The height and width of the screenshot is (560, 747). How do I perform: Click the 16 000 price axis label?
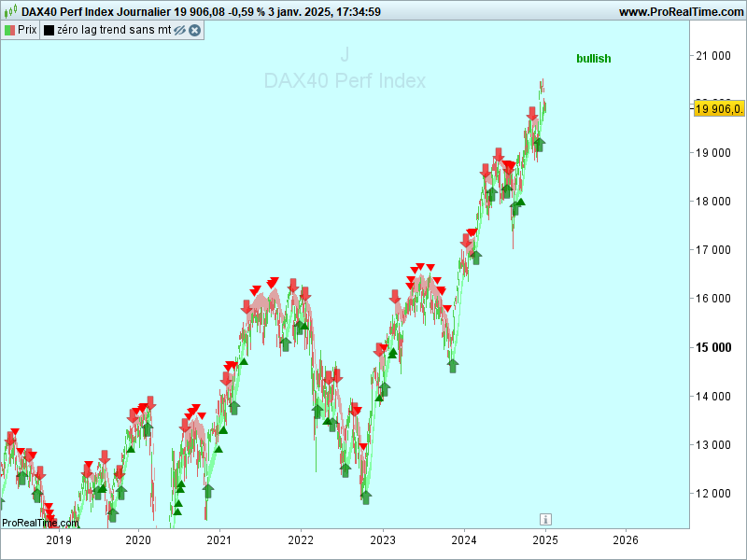coord(713,299)
